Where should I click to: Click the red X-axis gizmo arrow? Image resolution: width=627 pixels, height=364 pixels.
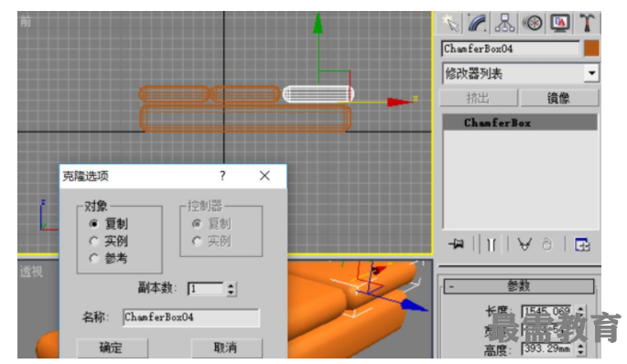pyautogui.click(x=399, y=102)
